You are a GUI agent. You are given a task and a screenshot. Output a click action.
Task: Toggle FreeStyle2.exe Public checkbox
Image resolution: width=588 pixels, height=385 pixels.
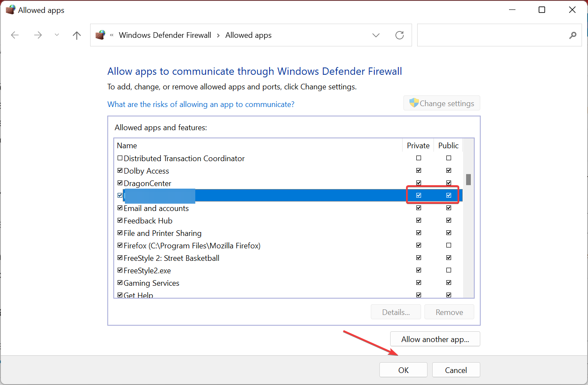coord(449,270)
